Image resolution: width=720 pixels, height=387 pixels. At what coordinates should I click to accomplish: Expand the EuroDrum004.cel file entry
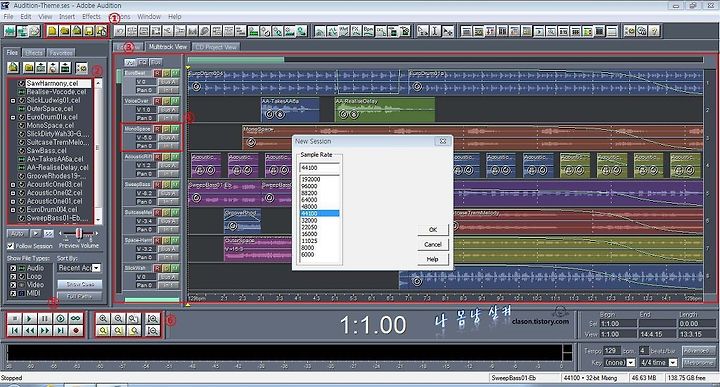point(13,210)
